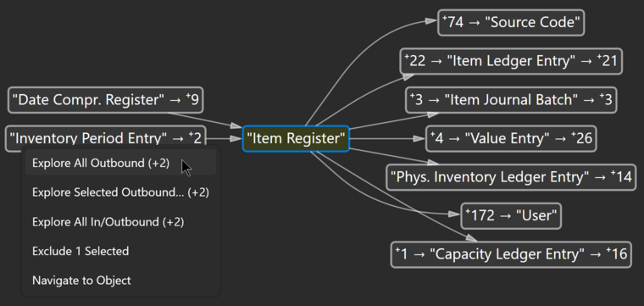The height and width of the screenshot is (306, 644).
Task: Choose Explore Selected Outbound... (+2)
Action: [120, 192]
